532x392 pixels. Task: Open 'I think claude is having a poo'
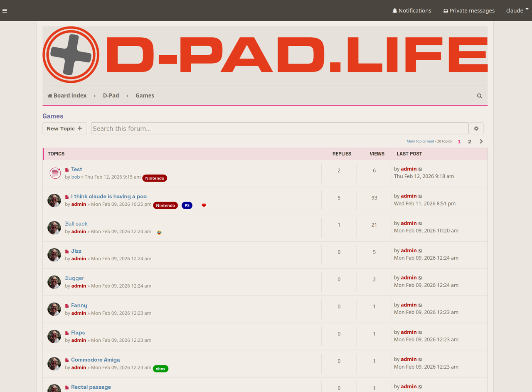[x=109, y=197]
